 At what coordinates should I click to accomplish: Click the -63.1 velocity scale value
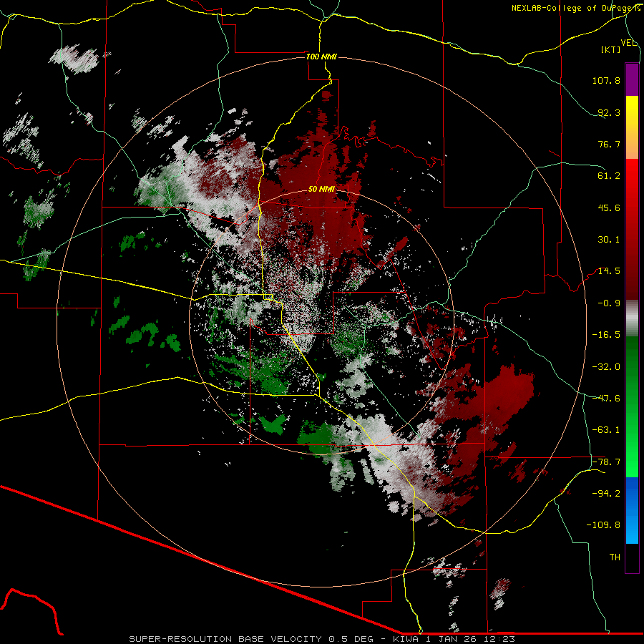tap(606, 430)
